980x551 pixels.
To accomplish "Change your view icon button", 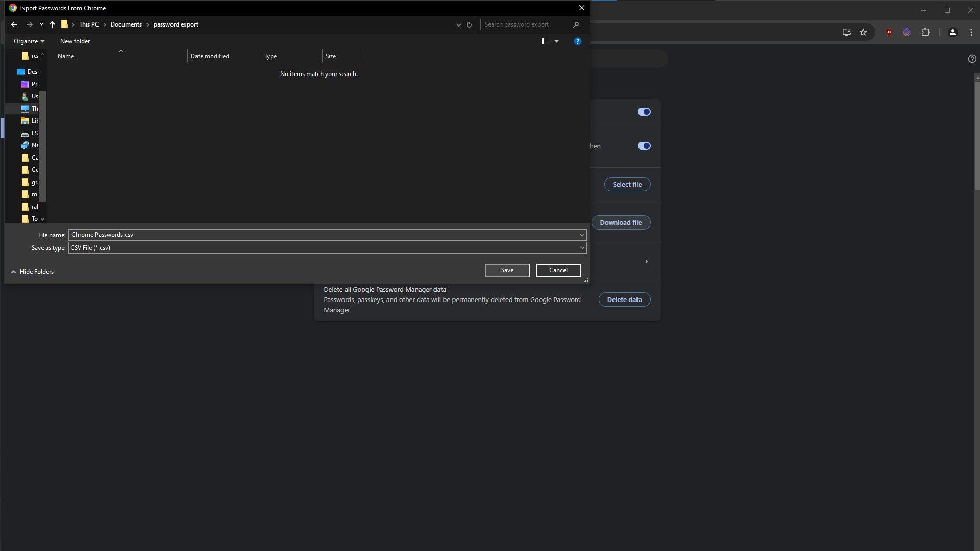I will pos(546,41).
